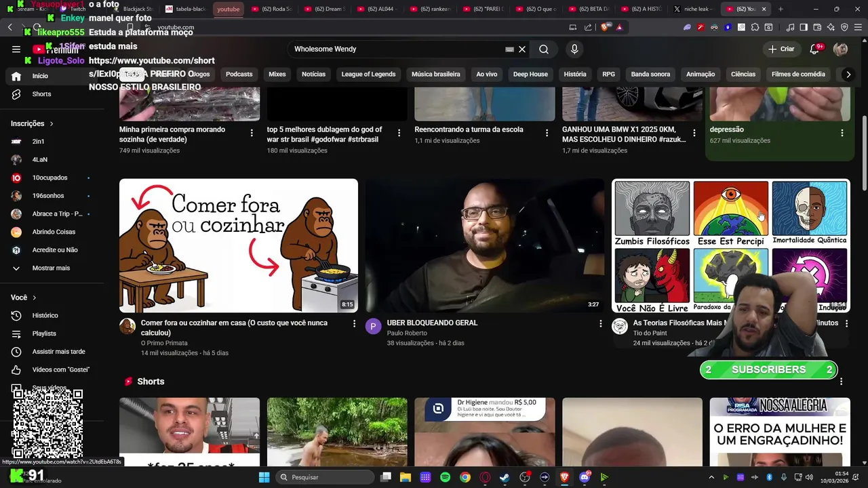Image resolution: width=868 pixels, height=488 pixels.
Task: Click the Criar button
Action: click(x=781, y=49)
